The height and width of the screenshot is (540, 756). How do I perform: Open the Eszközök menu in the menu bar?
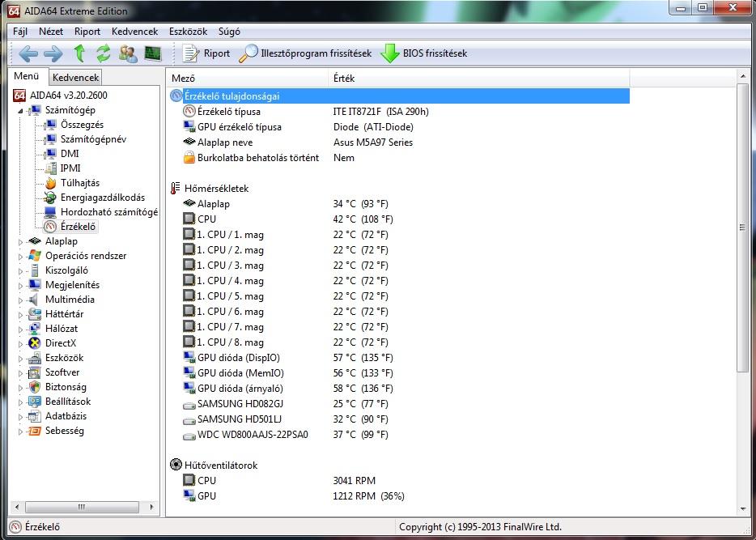coord(188,32)
